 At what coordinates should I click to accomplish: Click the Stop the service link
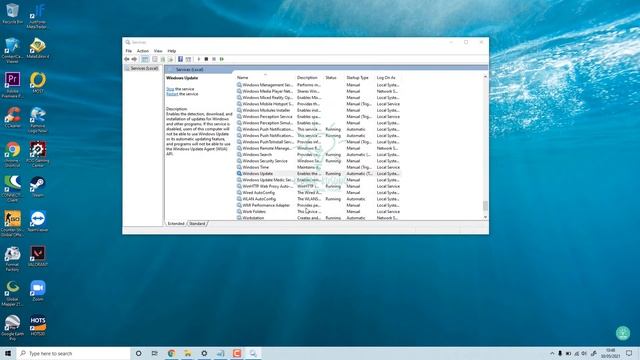170,89
